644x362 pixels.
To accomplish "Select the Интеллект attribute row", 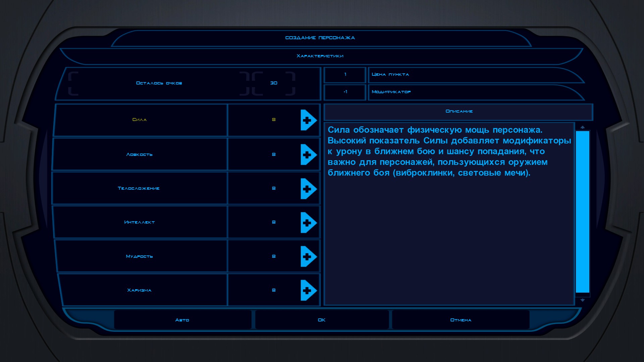I will coord(140,222).
